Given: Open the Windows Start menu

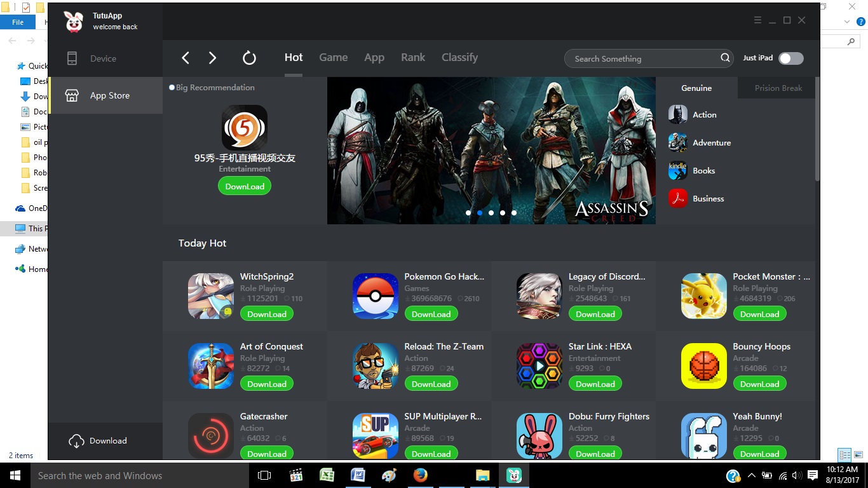Looking at the screenshot, I should 15,475.
